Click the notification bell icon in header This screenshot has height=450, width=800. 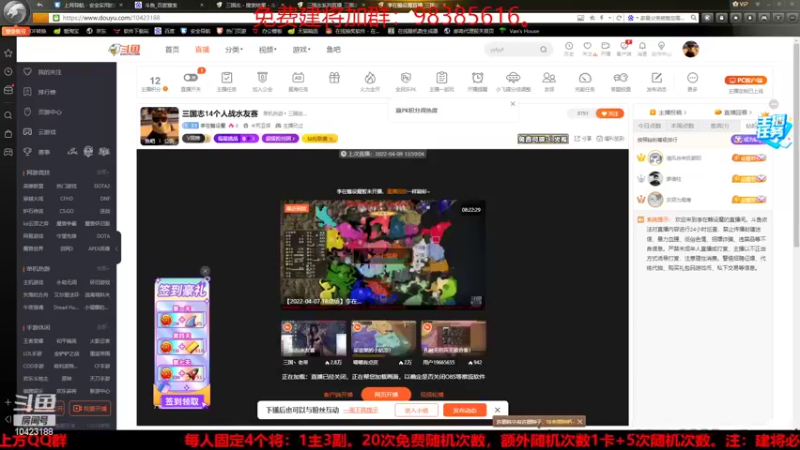point(642,46)
